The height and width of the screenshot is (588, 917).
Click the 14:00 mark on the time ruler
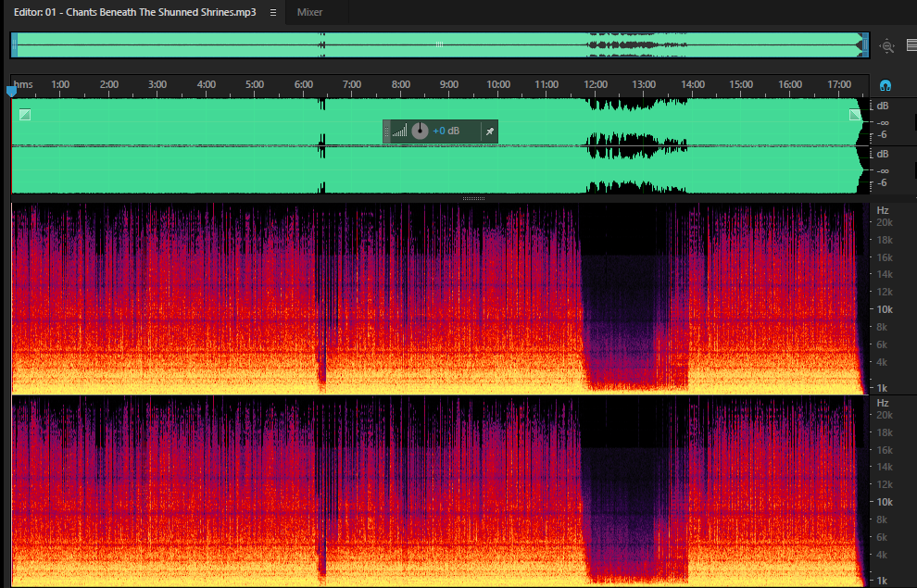693,85
